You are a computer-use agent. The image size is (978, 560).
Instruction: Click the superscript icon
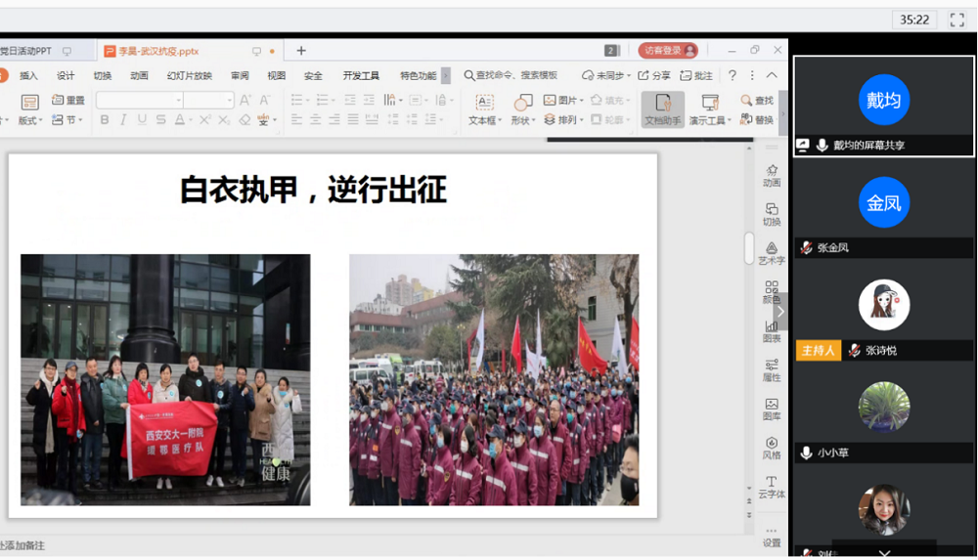[204, 120]
